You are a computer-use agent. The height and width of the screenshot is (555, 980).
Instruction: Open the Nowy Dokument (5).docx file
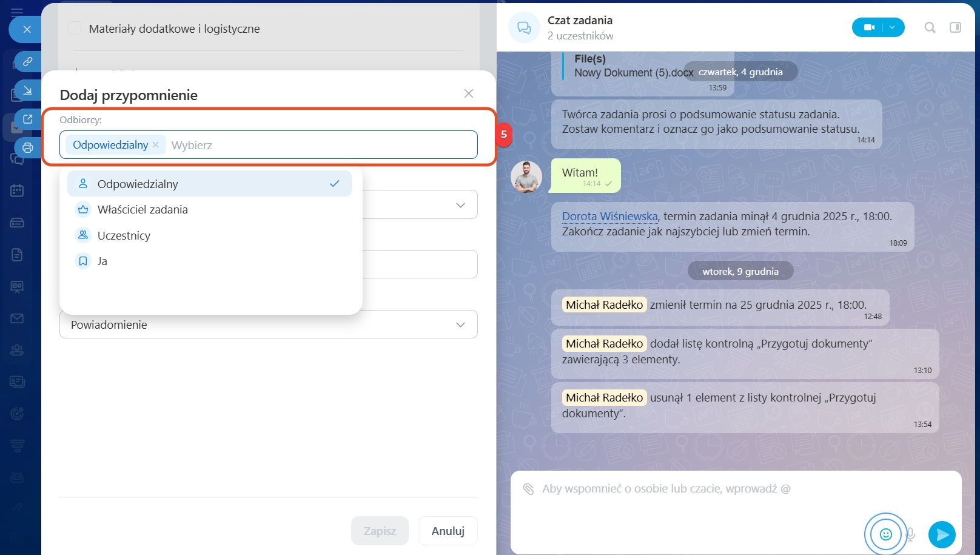pyautogui.click(x=634, y=73)
